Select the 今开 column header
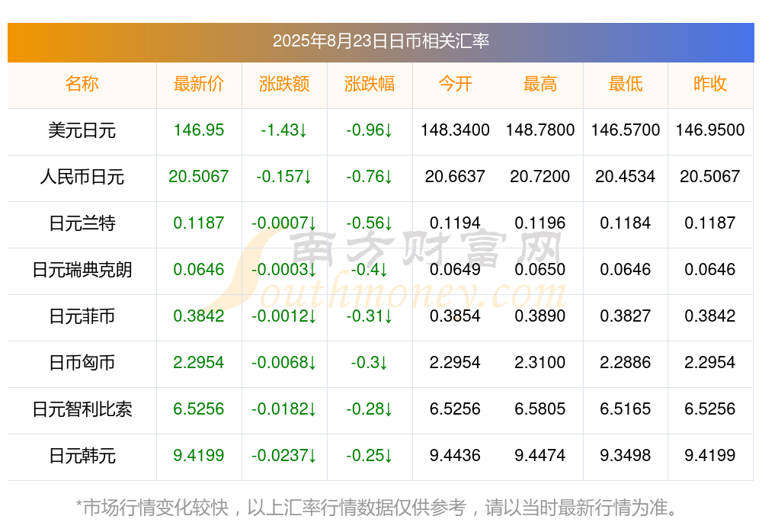This screenshot has height=532, width=762. [x=455, y=84]
